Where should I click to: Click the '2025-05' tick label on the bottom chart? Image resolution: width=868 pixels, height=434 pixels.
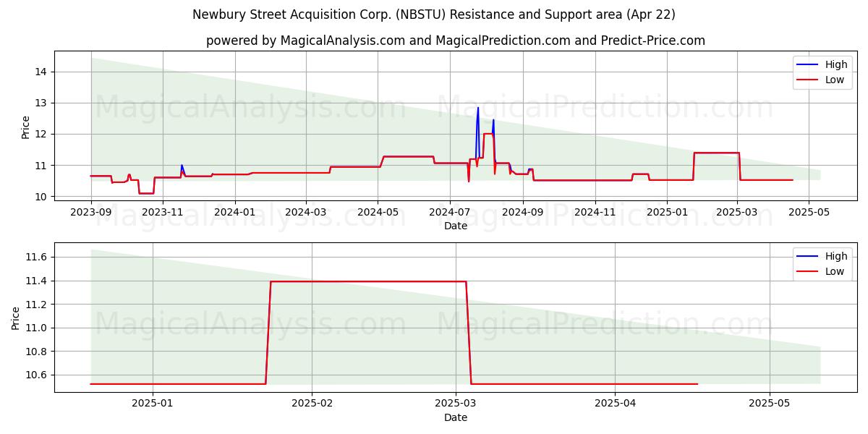click(x=770, y=404)
